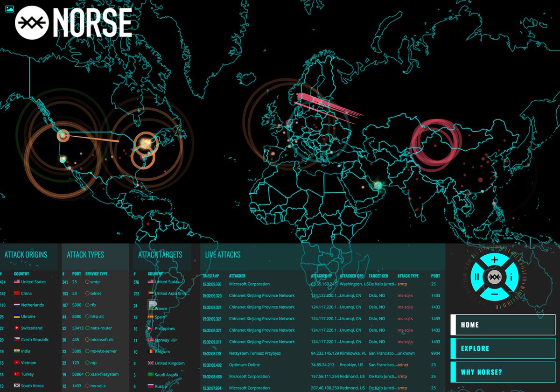560x392 pixels.
Task: Click the broken flag image beside France
Action: click(153, 305)
